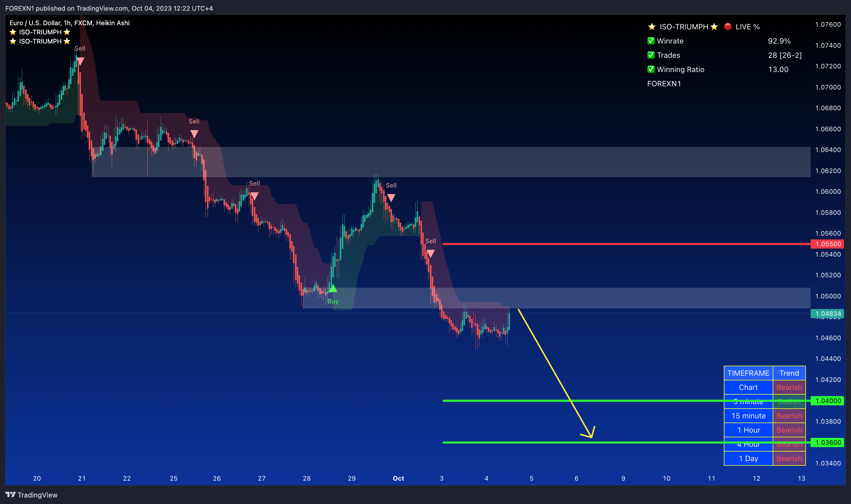Click the star left of ISO-TRIUMPH in the stats panel

[x=651, y=26]
